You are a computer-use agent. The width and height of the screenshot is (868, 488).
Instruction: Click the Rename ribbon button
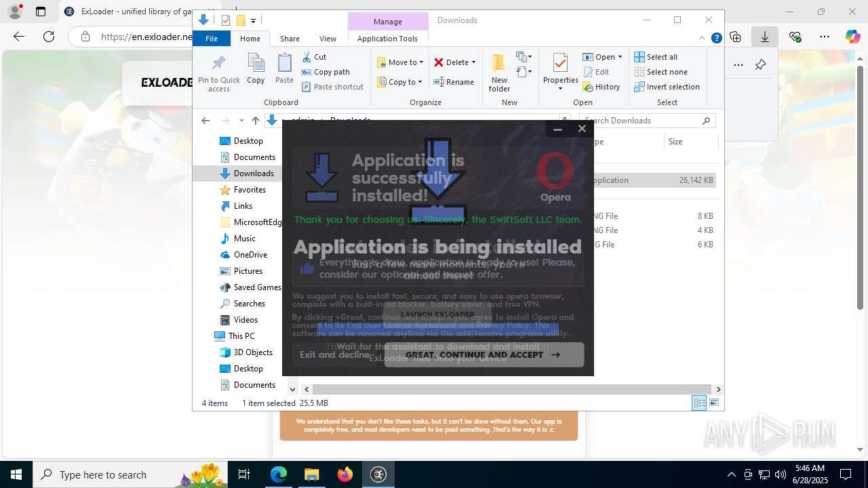(454, 82)
